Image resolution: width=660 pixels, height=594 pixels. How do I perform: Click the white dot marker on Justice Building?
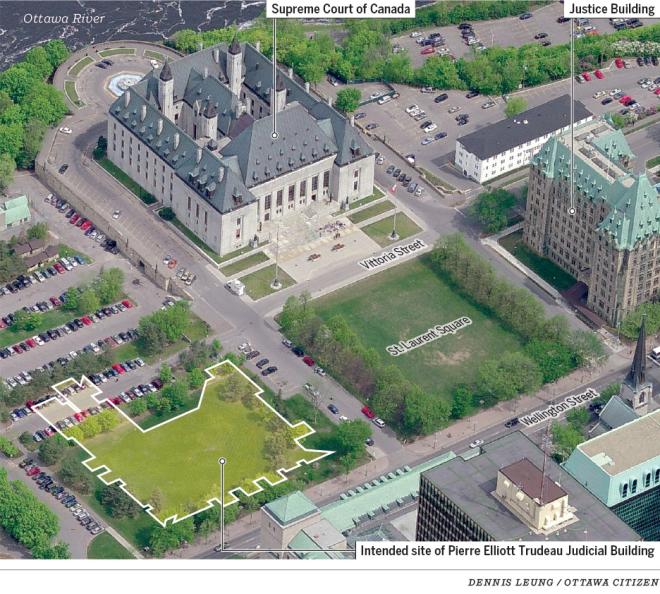[571, 211]
